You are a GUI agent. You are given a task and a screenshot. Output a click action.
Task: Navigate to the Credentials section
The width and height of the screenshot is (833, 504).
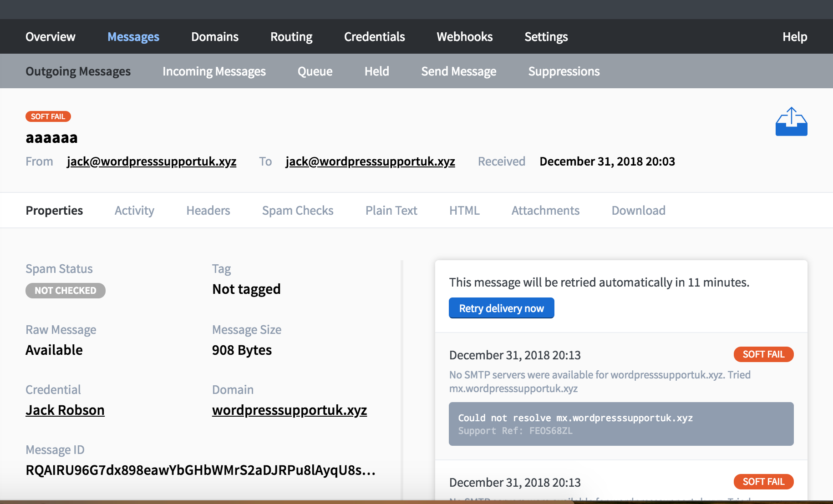coord(374,36)
